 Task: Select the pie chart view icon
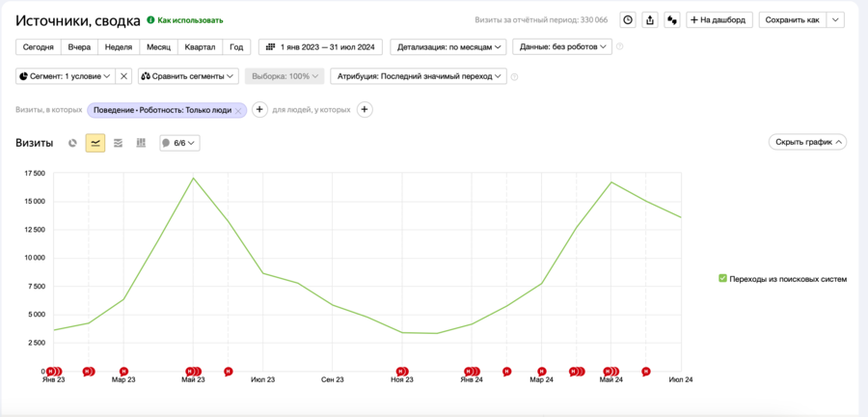pos(72,143)
